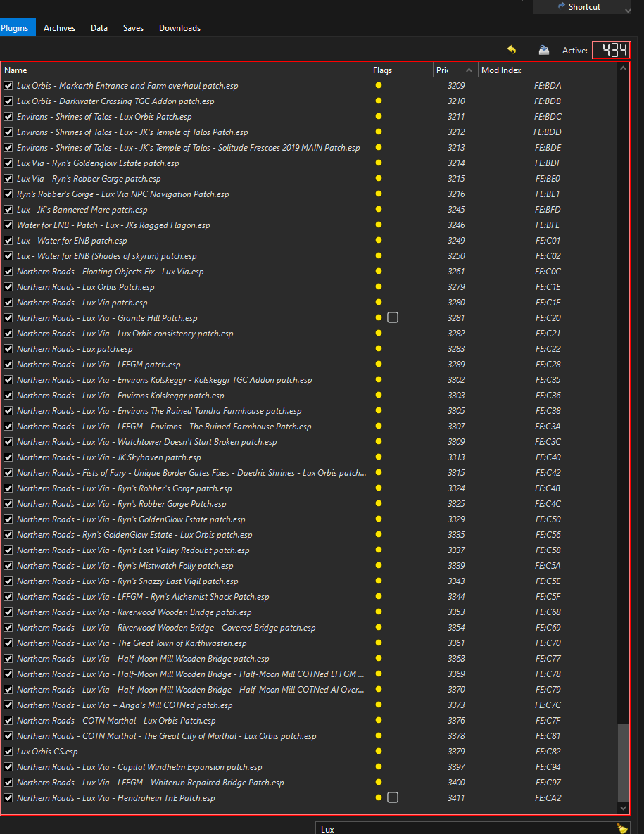Click yellow flag dot of Lux Via - JK Skyhaven patch

point(379,457)
